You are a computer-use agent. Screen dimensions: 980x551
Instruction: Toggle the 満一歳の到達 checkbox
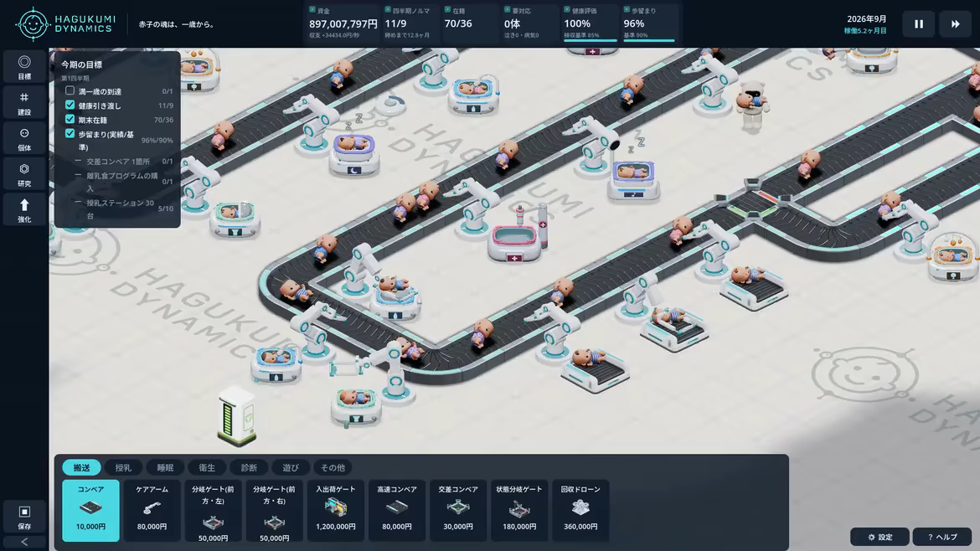point(70,90)
